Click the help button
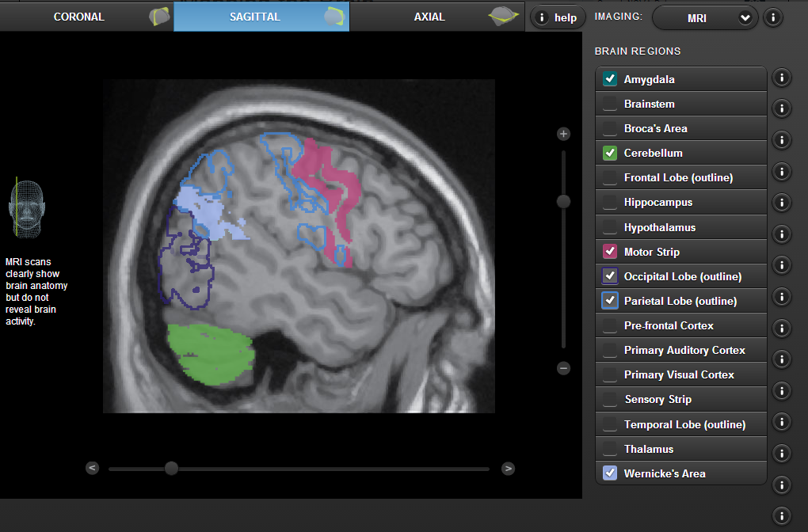Viewport: 808px width, 532px height. pyautogui.click(x=557, y=16)
